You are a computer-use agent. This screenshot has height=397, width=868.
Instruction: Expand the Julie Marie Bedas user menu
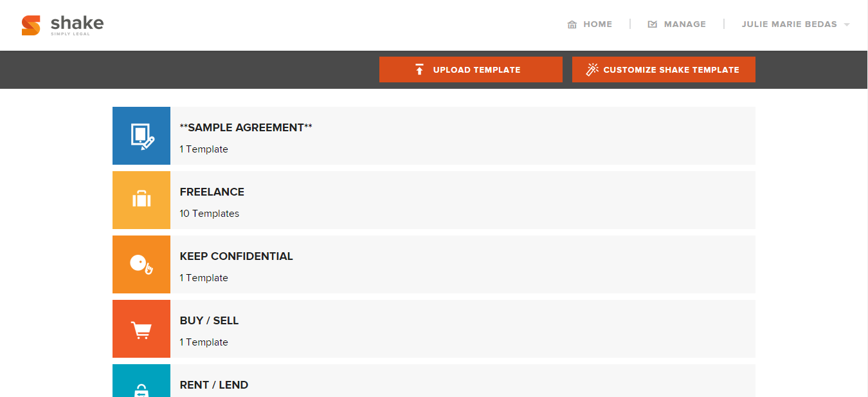point(789,24)
